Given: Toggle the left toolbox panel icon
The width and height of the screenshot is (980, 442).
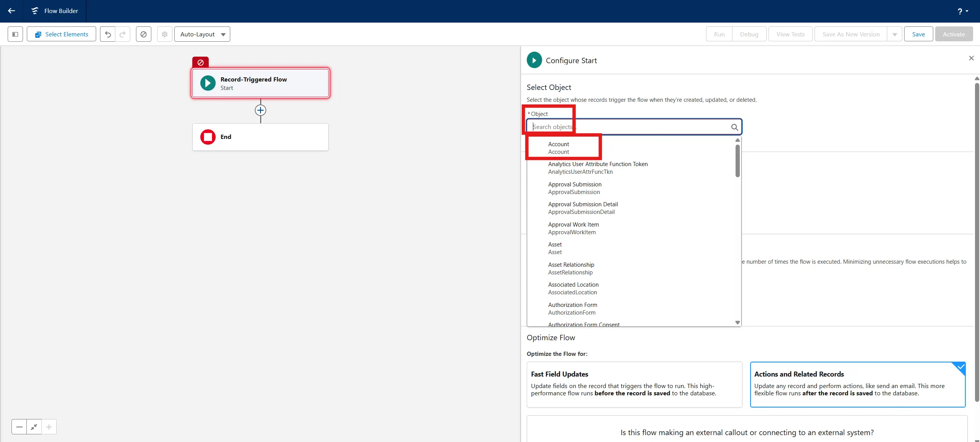Looking at the screenshot, I should click(x=15, y=34).
